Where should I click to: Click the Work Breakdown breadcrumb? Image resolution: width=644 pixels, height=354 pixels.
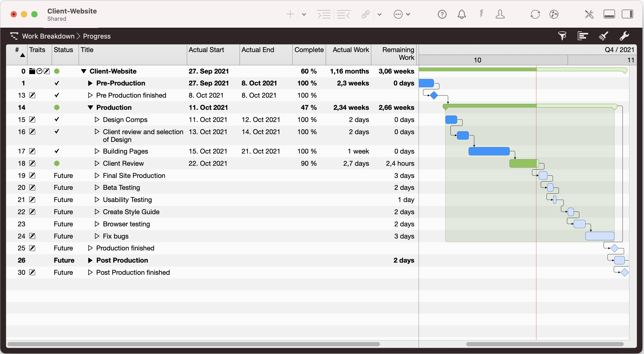coord(48,36)
